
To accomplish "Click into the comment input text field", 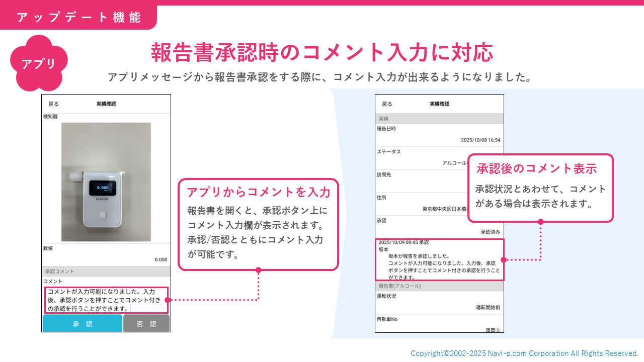I will 106,300.
